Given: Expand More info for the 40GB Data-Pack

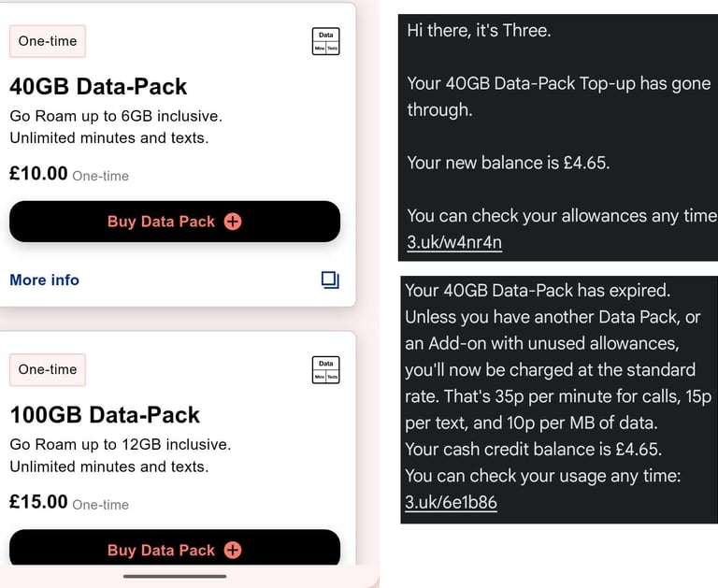Looking at the screenshot, I should pos(45,280).
